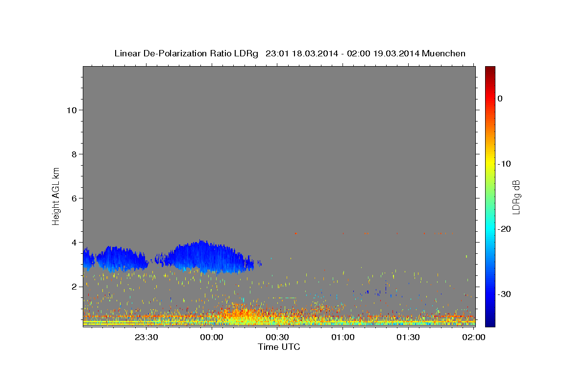Click the 'Time UTC' axis label
The width and height of the screenshot is (588, 392).
[x=279, y=347]
